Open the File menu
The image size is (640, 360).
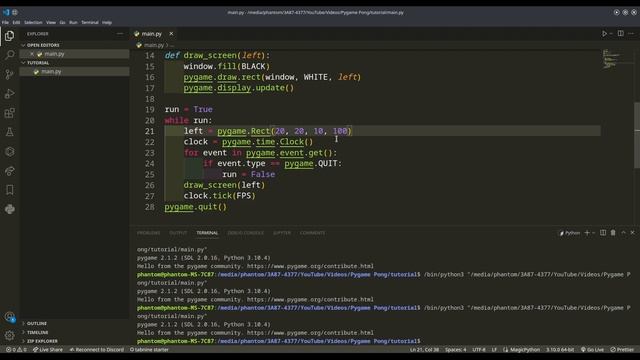point(5,22)
